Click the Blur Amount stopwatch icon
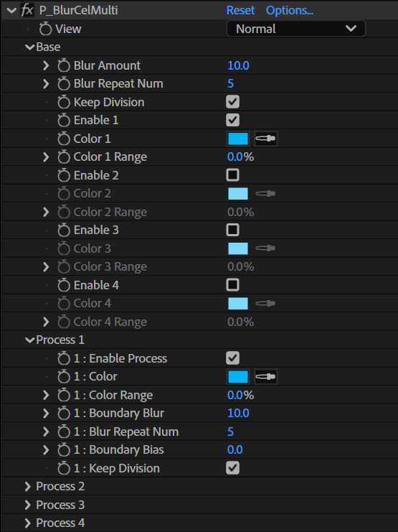This screenshot has height=532, width=398. pyautogui.click(x=63, y=65)
